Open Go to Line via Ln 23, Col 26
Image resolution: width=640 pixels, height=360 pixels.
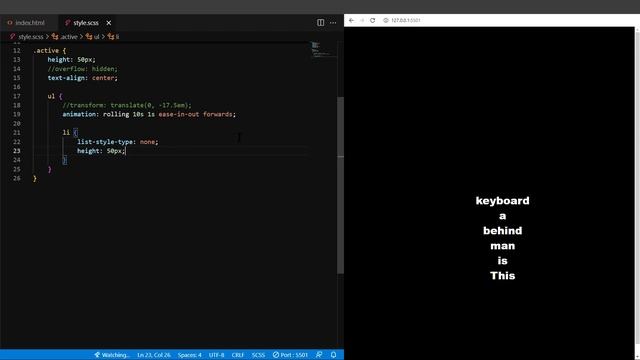click(x=154, y=355)
